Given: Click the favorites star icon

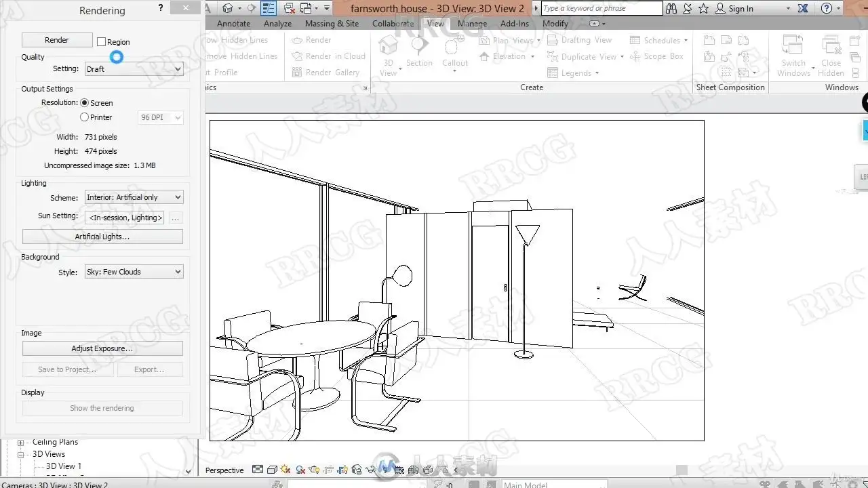Looking at the screenshot, I should [x=703, y=8].
